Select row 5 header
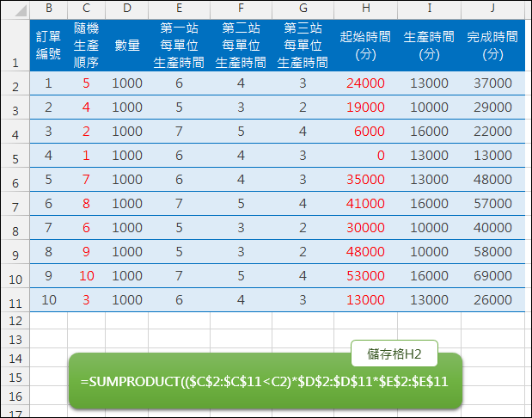Viewport: 532px width, 418px height. tap(15, 156)
